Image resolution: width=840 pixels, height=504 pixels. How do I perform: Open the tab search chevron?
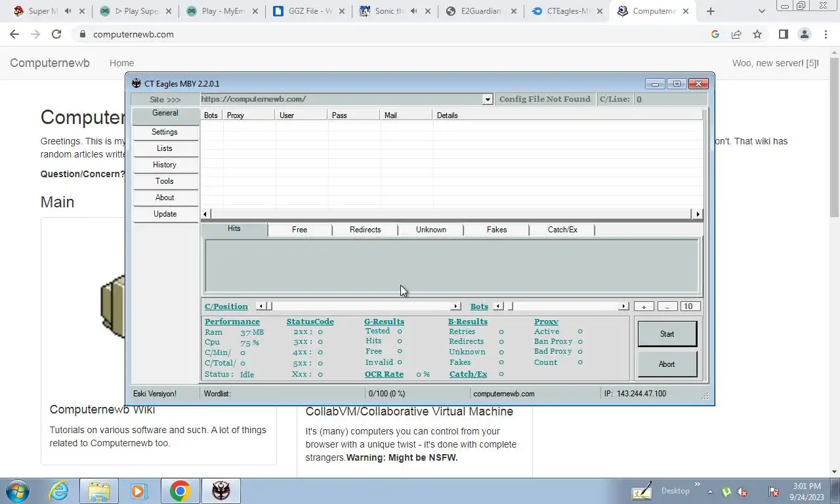click(761, 11)
